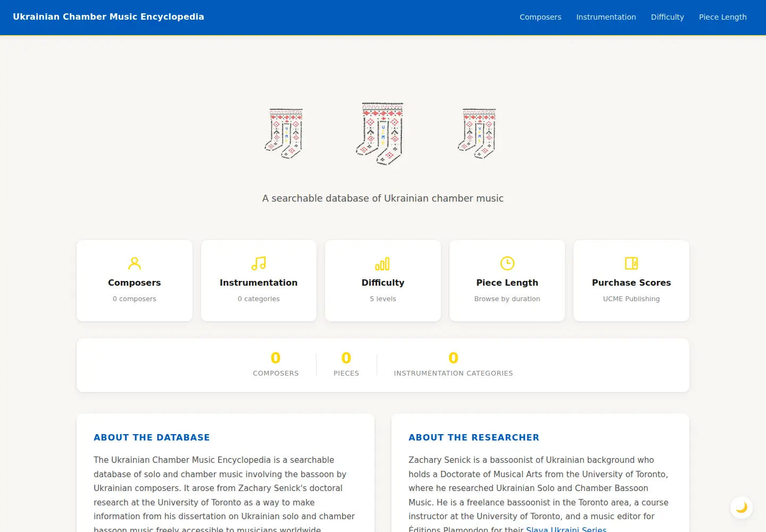Click the Difficulty bar chart icon
Image resolution: width=766 pixels, height=532 pixels.
point(383,263)
